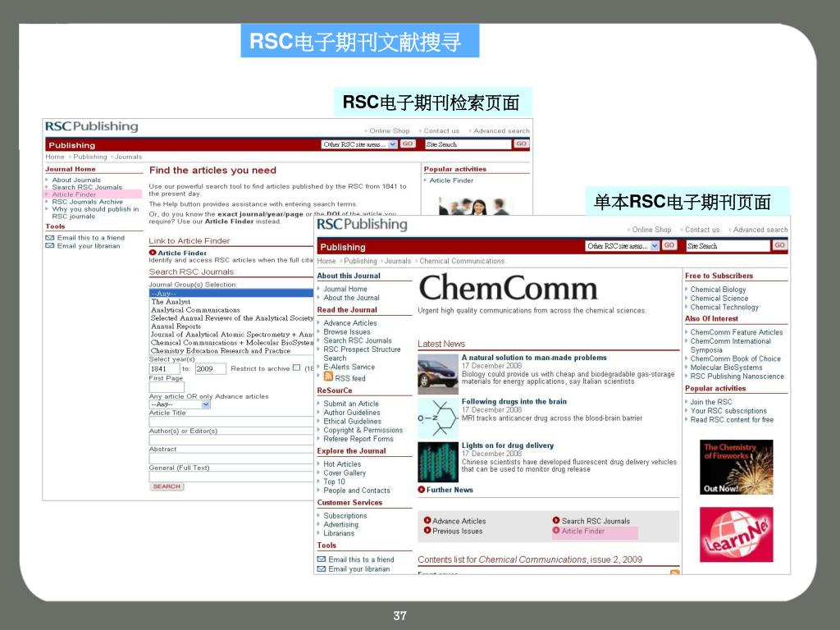This screenshot has width=840, height=630.
Task: Click the LearnNet banner
Action: 736,534
